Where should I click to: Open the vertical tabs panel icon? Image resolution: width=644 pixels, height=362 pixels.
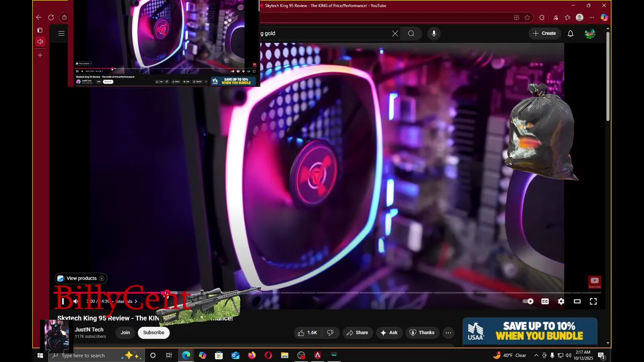click(40, 30)
